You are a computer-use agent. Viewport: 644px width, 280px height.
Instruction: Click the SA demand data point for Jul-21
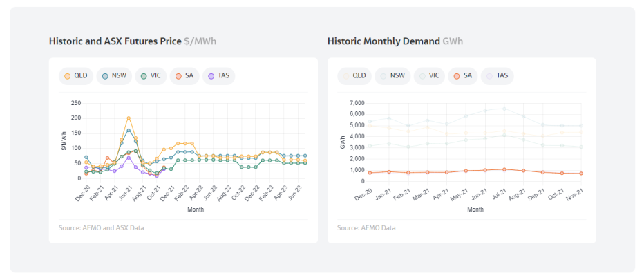pyautogui.click(x=504, y=169)
